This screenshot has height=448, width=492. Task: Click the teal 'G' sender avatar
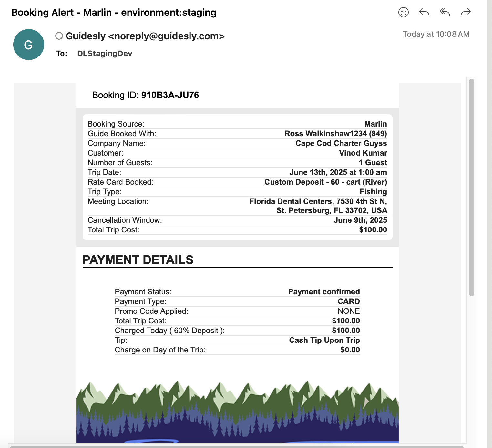[28, 45]
